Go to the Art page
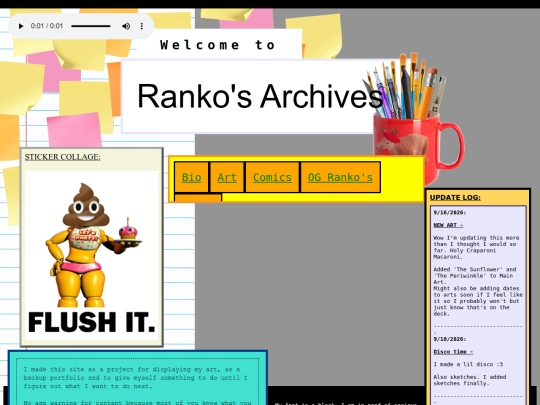 [227, 177]
